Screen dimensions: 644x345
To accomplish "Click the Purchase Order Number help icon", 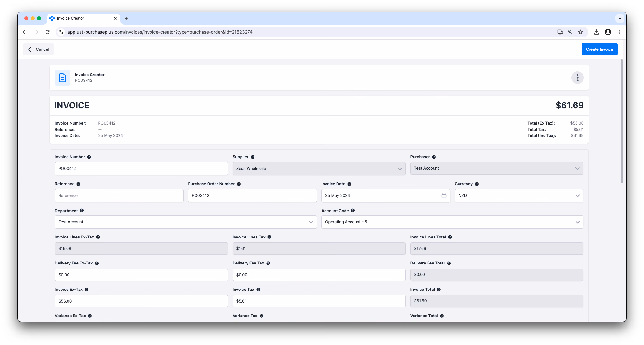I will click(x=239, y=184).
